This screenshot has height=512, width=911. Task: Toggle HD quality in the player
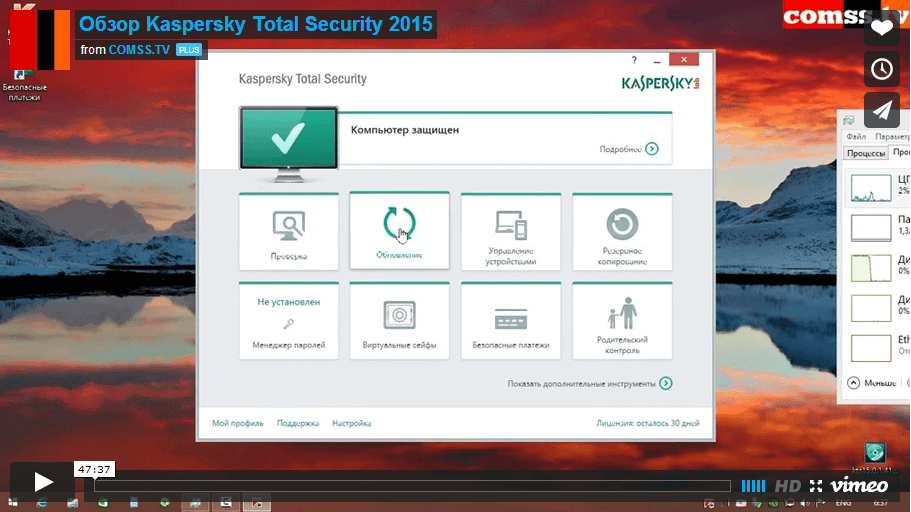tap(788, 486)
